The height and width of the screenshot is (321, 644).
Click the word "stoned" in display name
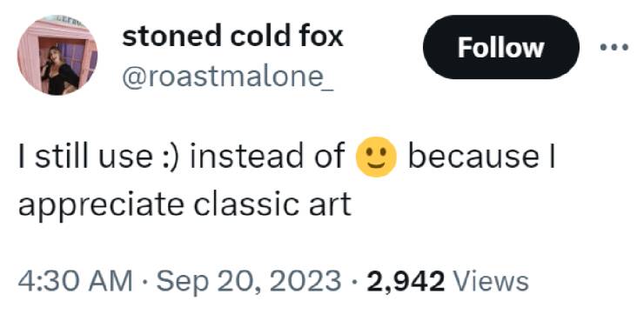tap(172, 37)
